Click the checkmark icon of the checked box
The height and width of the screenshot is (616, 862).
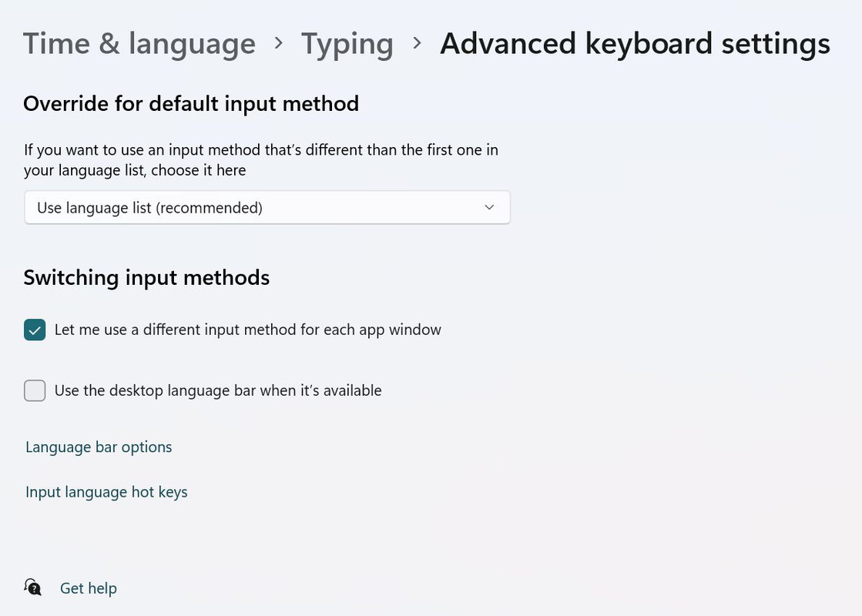35,330
